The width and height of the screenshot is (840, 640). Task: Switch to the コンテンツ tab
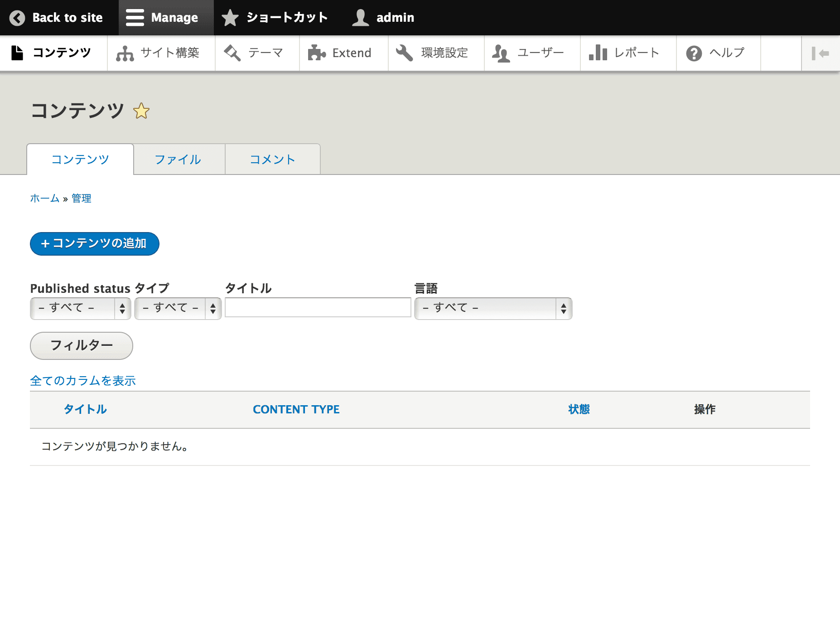point(80,160)
